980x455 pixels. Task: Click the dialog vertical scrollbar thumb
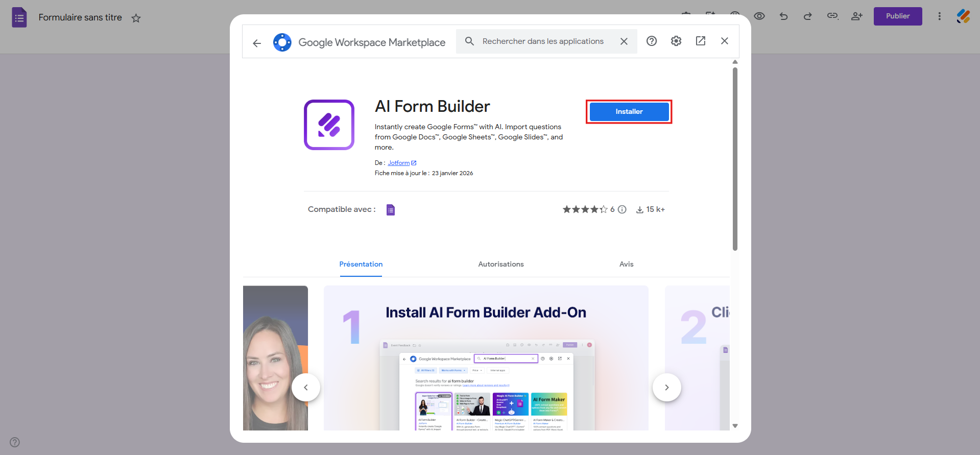tap(735, 159)
